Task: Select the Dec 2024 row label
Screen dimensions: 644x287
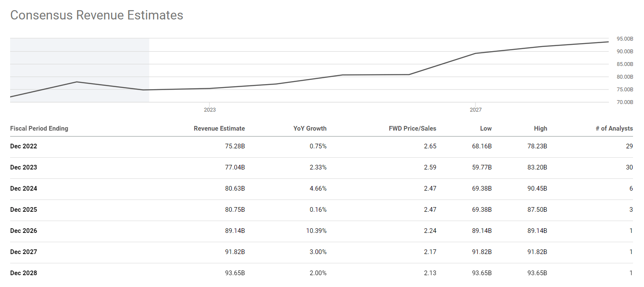Action: click(24, 189)
